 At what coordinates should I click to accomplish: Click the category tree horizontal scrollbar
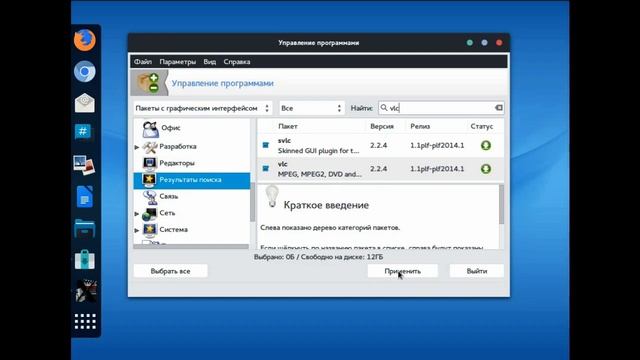coord(191,247)
